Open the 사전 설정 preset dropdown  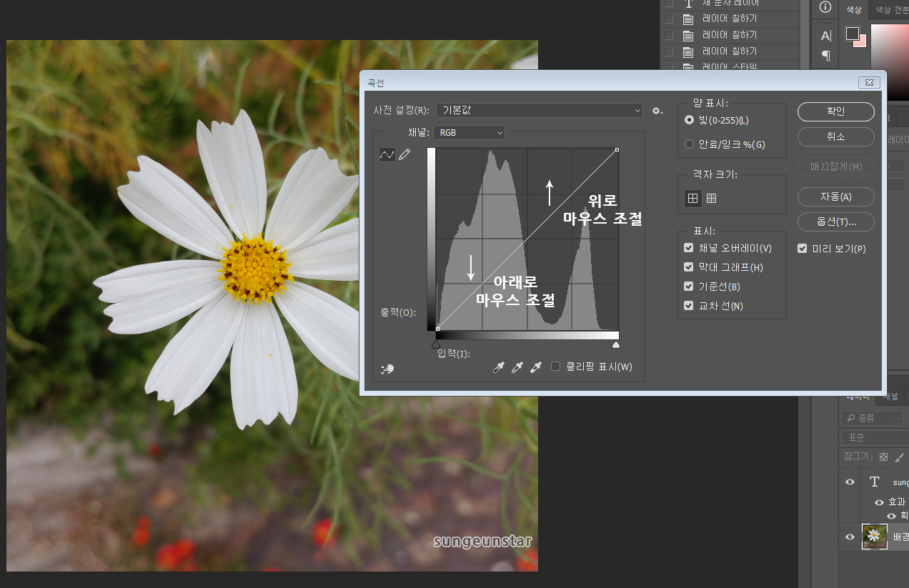pyautogui.click(x=540, y=111)
